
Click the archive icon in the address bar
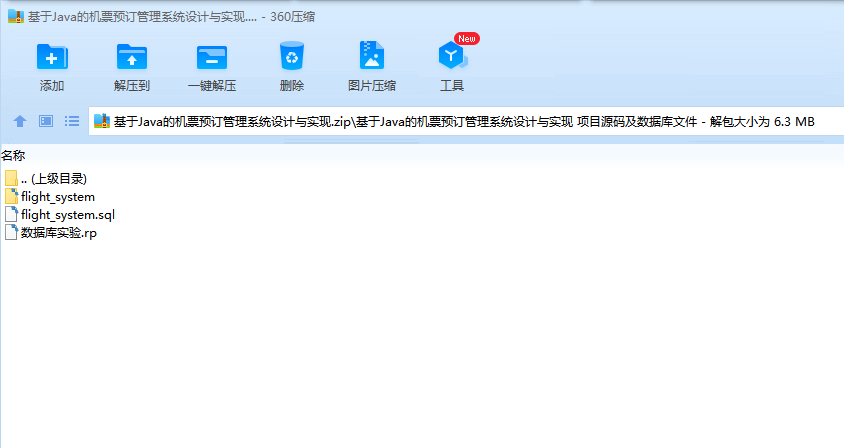tap(102, 121)
